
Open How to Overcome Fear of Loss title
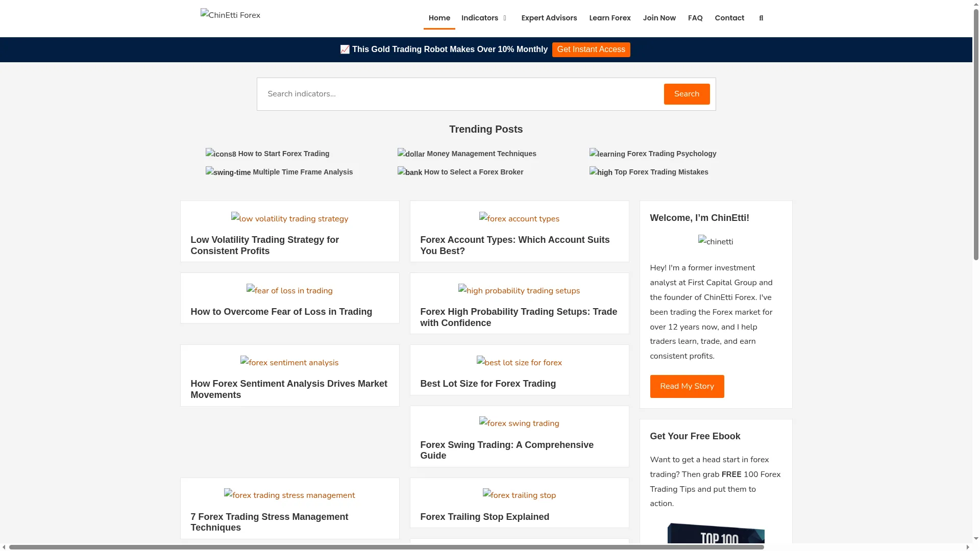[281, 312]
